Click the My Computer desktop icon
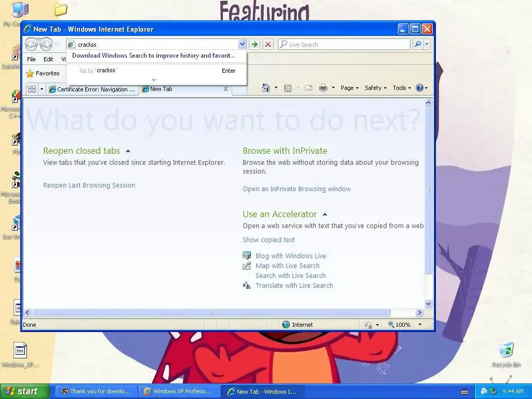Screen dimensions: 532x399 pyautogui.click(x=20, y=9)
